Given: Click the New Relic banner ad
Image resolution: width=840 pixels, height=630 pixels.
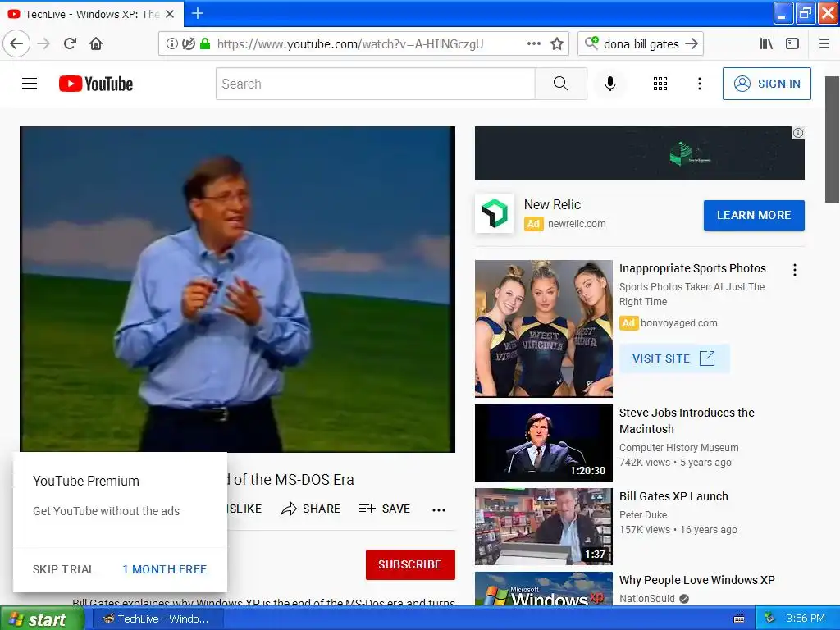Looking at the screenshot, I should [x=640, y=153].
